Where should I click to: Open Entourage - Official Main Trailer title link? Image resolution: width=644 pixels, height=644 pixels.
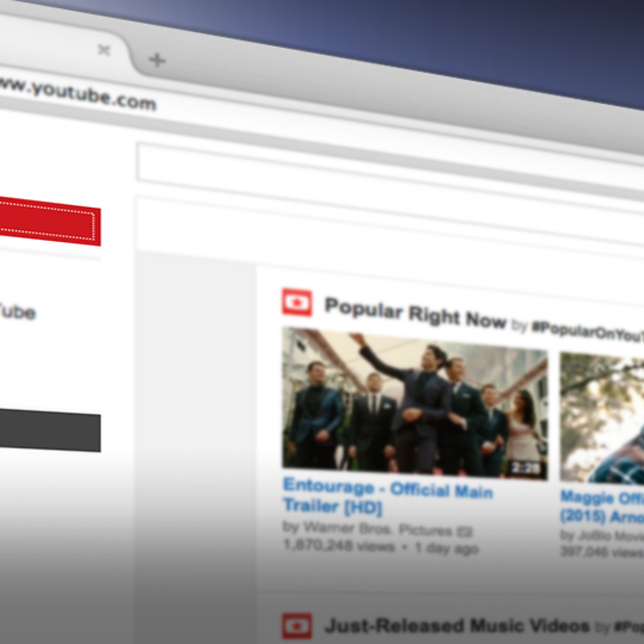[x=387, y=496]
